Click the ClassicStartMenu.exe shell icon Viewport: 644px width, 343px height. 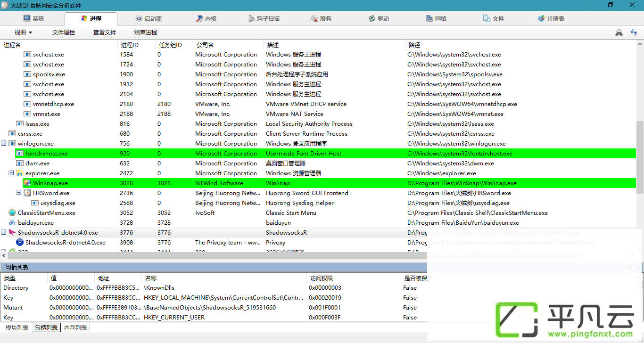pos(12,212)
